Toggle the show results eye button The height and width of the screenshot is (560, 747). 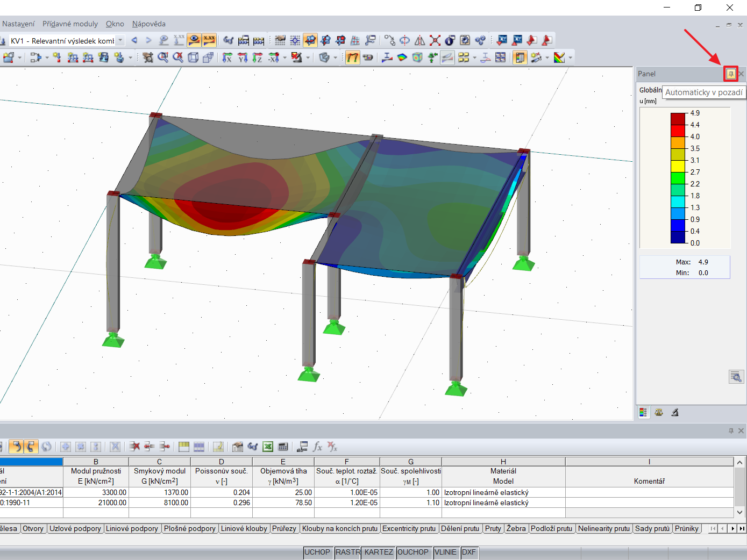pos(194,40)
